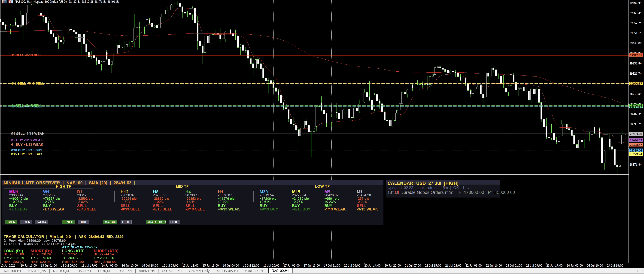Click the W1 timeframe label
644x274 pixels.
[46, 192]
